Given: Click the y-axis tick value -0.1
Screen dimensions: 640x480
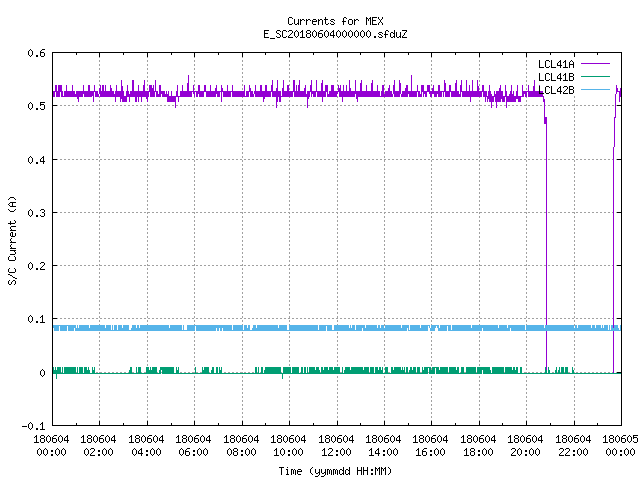Looking at the screenshot, I should [x=33, y=426].
